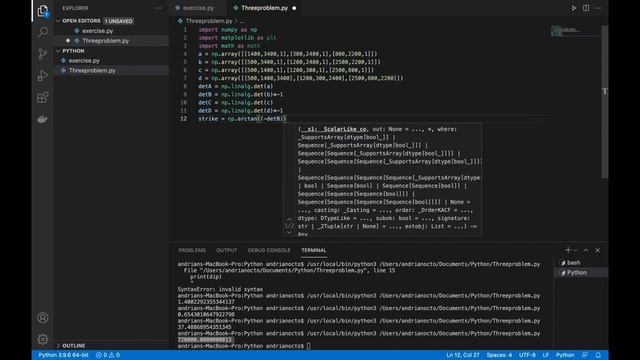The width and height of the screenshot is (640, 360).
Task: Open the Docker view icon
Action: 42,119
